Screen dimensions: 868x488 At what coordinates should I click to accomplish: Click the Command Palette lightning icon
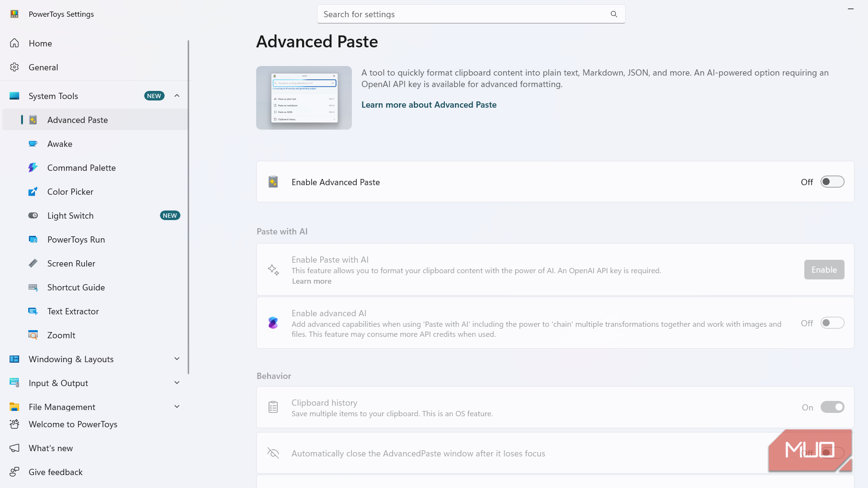[x=33, y=167]
